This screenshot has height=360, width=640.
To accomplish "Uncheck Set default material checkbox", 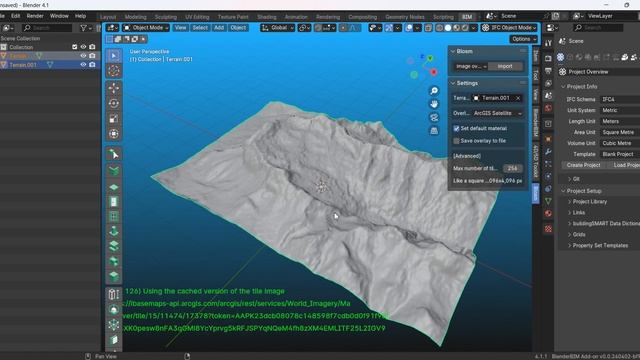I will (456, 129).
